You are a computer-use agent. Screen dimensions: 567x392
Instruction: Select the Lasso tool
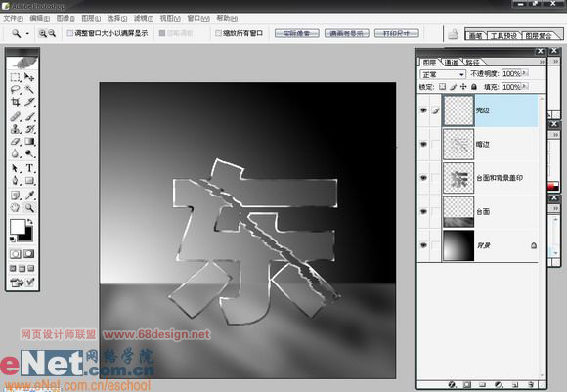click(16, 89)
